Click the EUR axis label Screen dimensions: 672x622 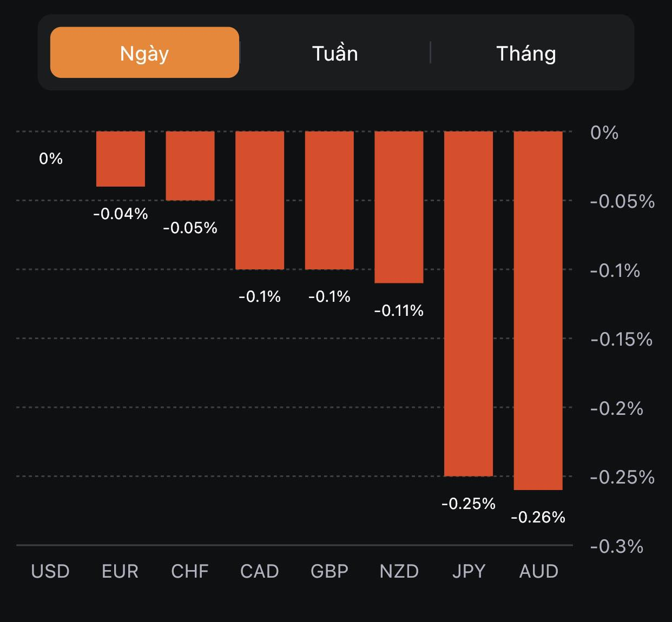120,571
